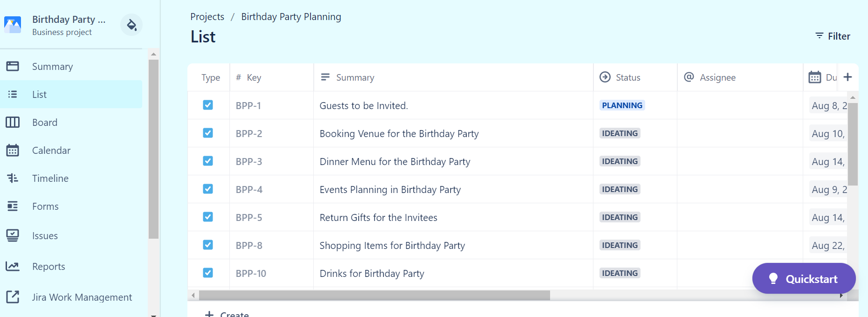Image resolution: width=868 pixels, height=317 pixels.
Task: Click the arrow-circle icon in Status header
Action: [605, 77]
